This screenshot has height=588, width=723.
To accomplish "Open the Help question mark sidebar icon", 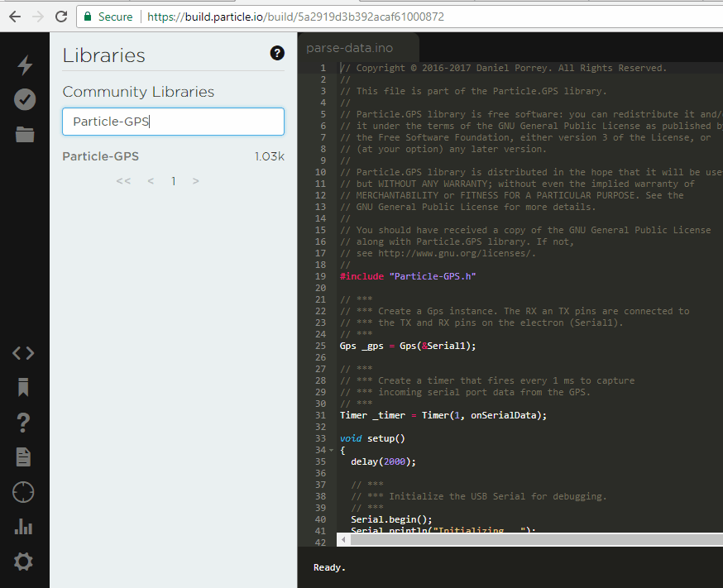I will coord(23,423).
